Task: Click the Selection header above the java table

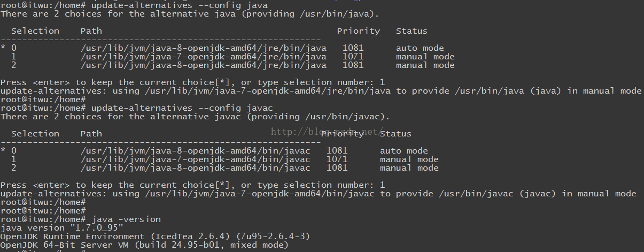Action: coord(35,31)
